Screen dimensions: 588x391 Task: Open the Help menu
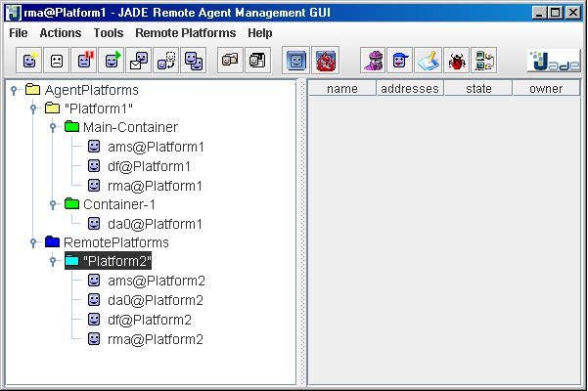[260, 33]
